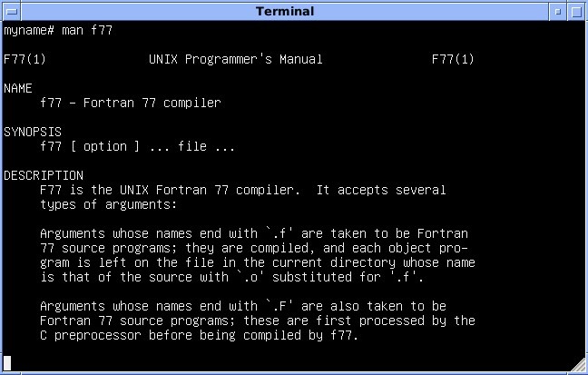Click the "UNIX Programmer's Manual" header text
Viewport: 588px width, 375px height.
point(235,60)
